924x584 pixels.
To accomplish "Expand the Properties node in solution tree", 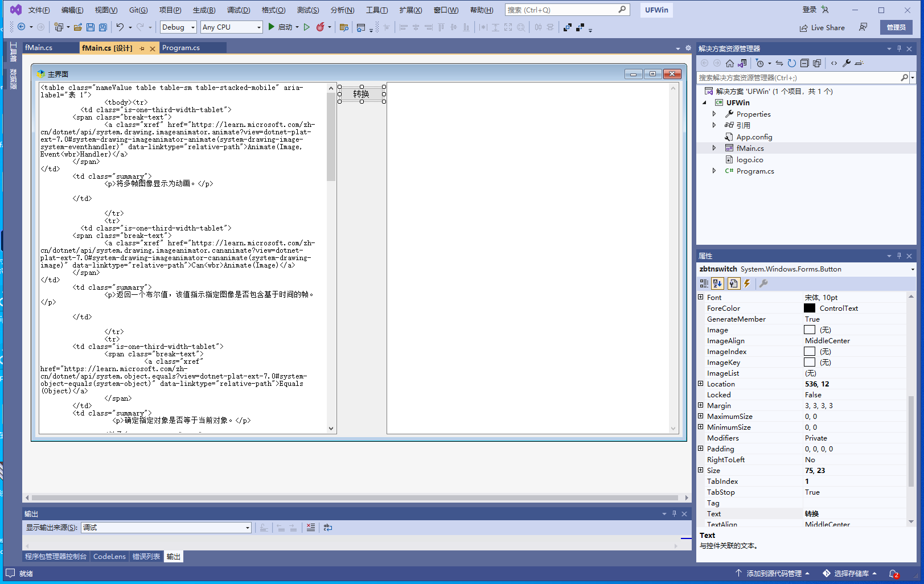I will tap(714, 114).
